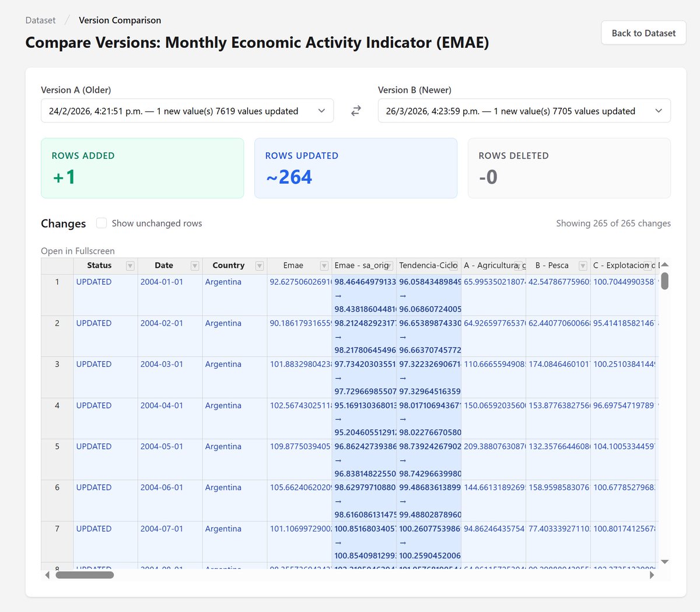Open filter menu for Emae column

(324, 266)
